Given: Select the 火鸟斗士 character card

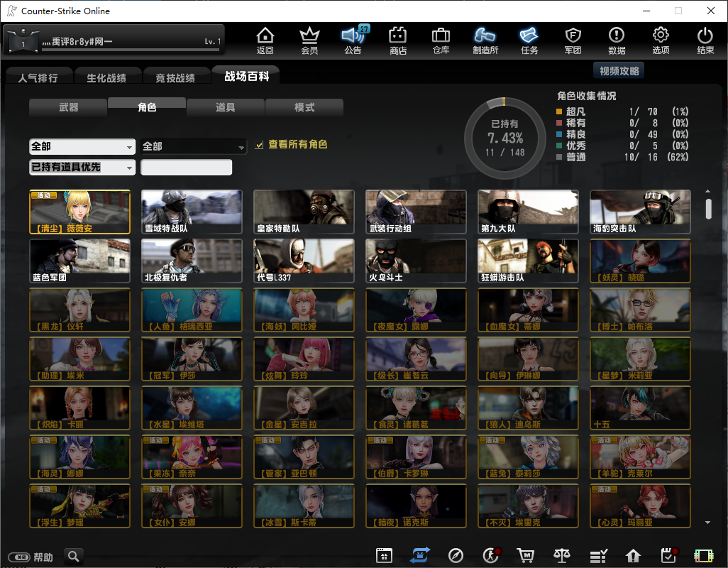Looking at the screenshot, I should [416, 261].
